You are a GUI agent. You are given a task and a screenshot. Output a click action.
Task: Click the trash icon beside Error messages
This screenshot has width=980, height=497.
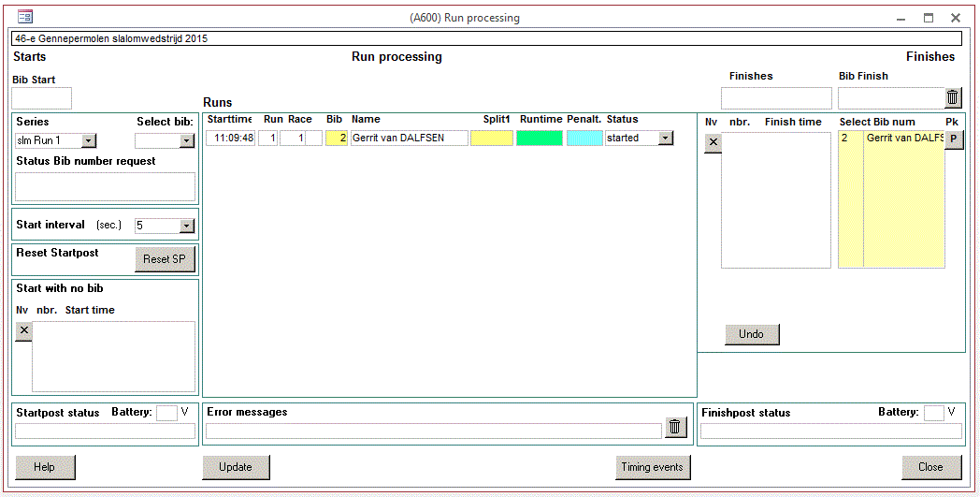[x=675, y=427]
